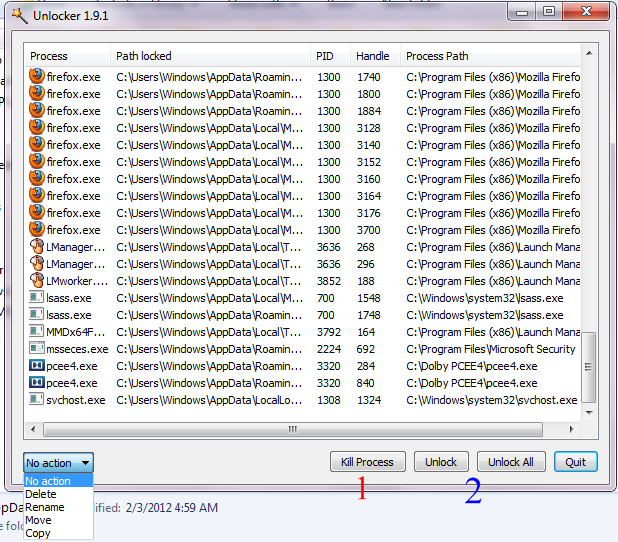Sort by the Process column header
Screen dimensions: 618x542
click(x=67, y=56)
